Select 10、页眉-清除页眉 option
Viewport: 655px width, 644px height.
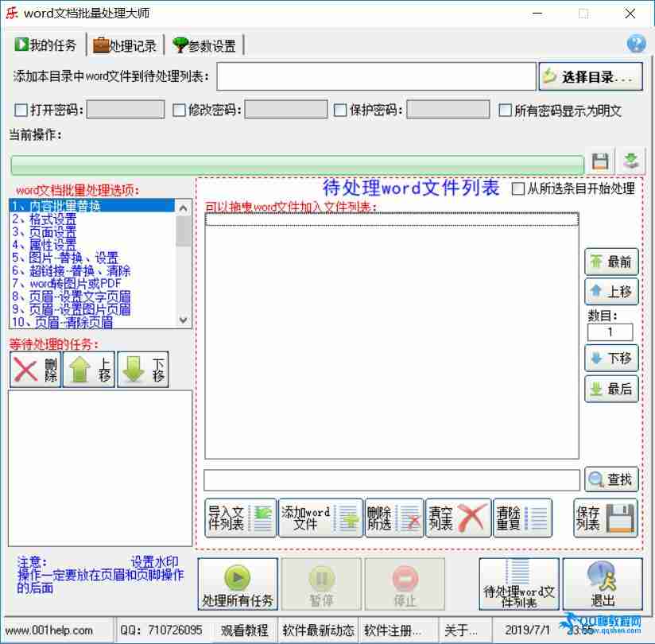pyautogui.click(x=91, y=322)
